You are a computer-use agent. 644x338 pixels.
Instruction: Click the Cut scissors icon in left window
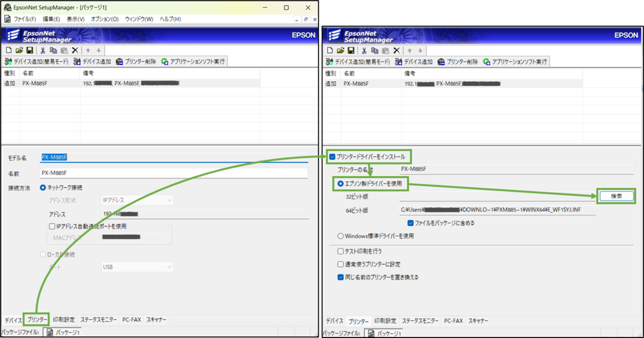tap(42, 50)
